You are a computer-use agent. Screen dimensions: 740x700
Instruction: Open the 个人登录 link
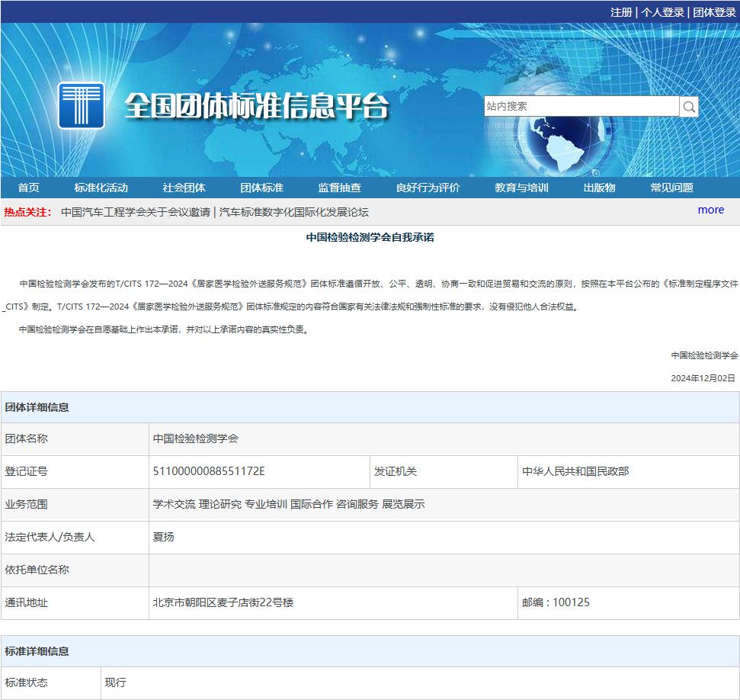click(662, 12)
